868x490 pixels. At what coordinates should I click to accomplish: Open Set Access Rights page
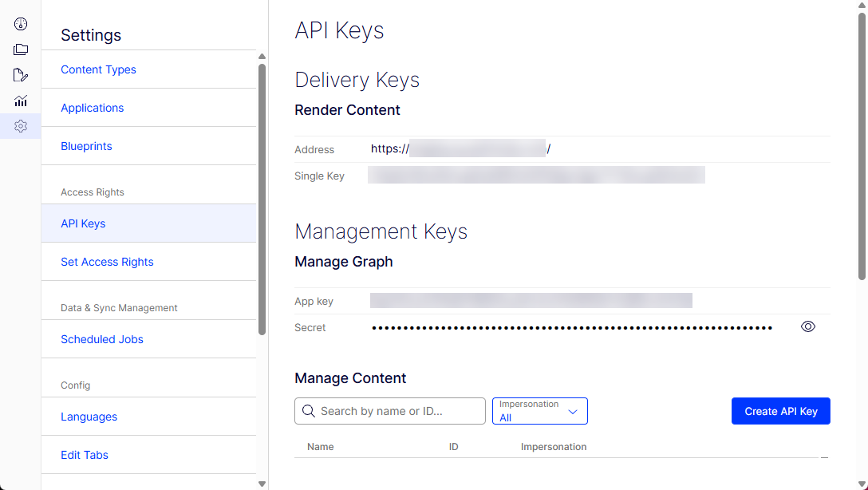(x=107, y=262)
